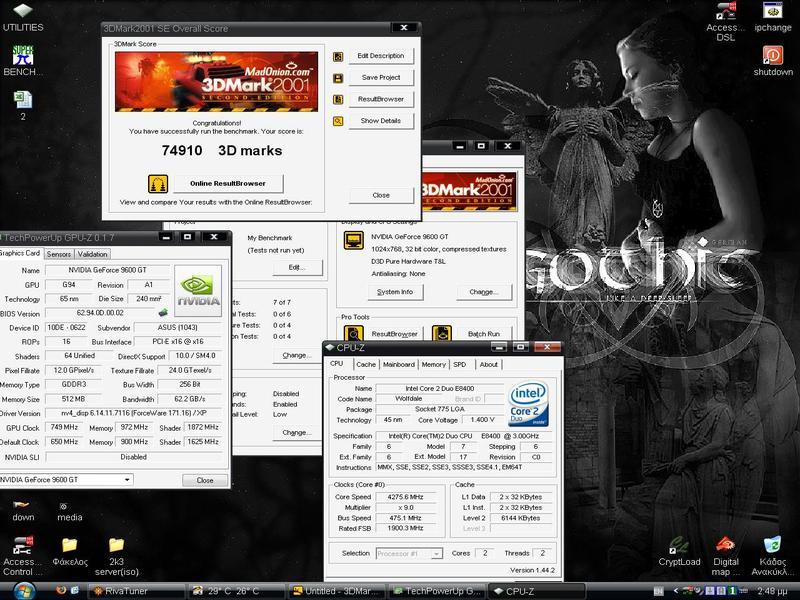Click the Intel Core 2 Duo logo in CPU-Z
The image size is (800, 600).
coord(528,403)
